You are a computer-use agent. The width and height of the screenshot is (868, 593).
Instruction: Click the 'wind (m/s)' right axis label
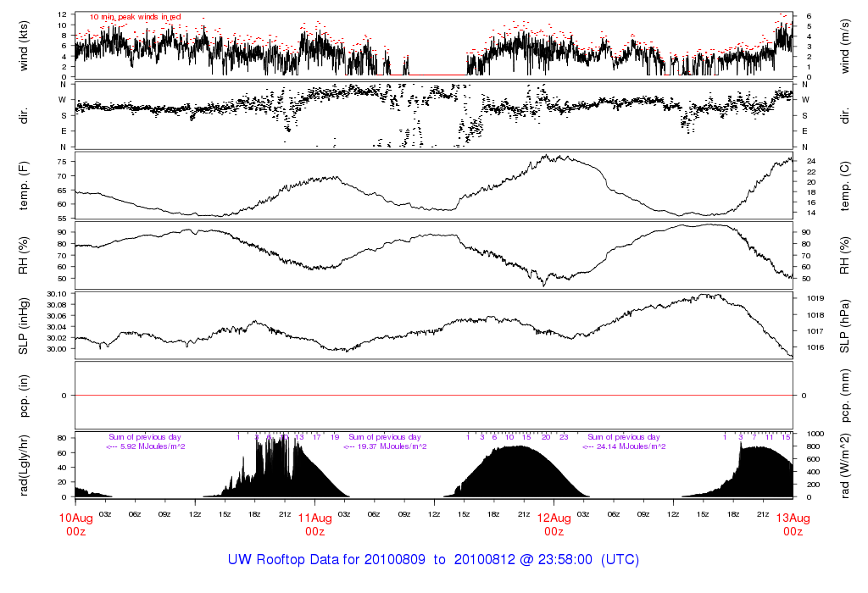pos(843,46)
